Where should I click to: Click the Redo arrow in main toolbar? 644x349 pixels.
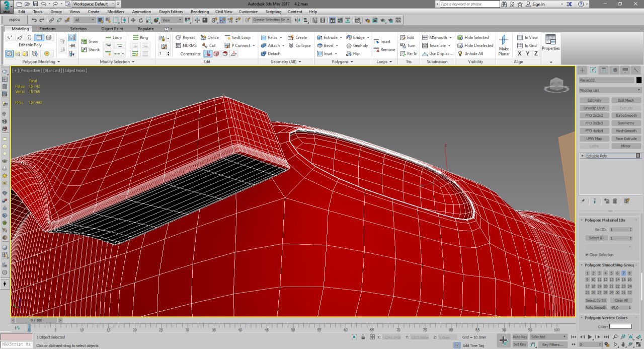click(41, 20)
